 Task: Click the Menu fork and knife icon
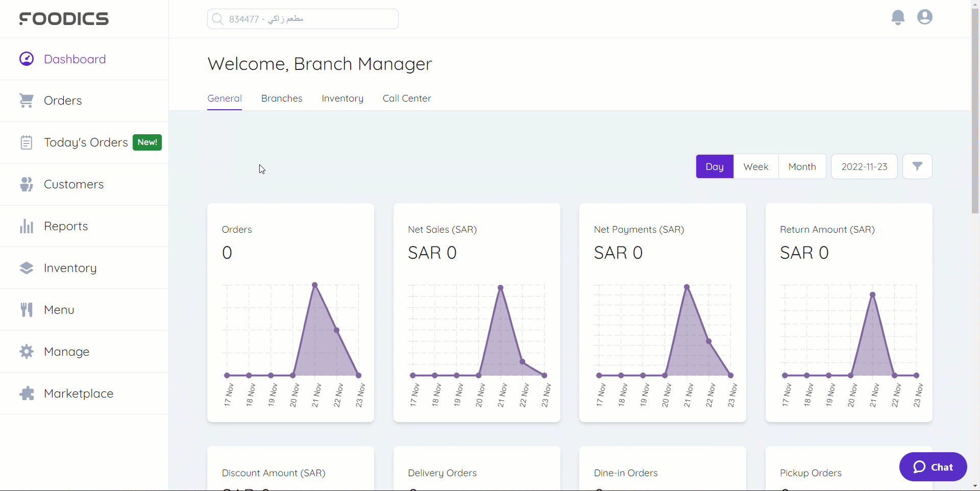[x=27, y=310]
